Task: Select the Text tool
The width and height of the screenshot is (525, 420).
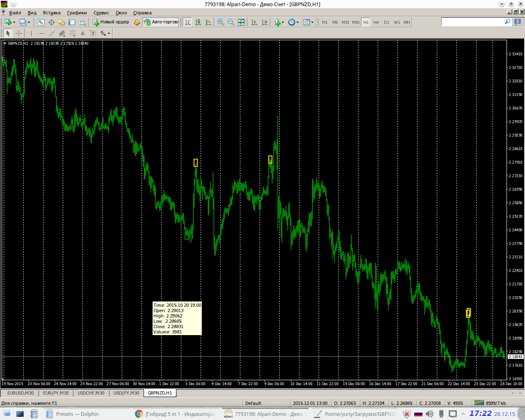Action: pyautogui.click(x=82, y=33)
